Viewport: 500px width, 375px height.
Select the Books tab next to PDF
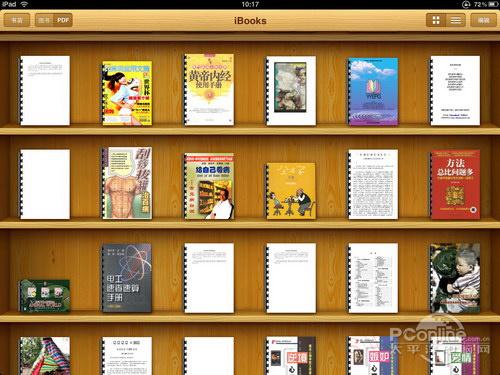point(44,20)
